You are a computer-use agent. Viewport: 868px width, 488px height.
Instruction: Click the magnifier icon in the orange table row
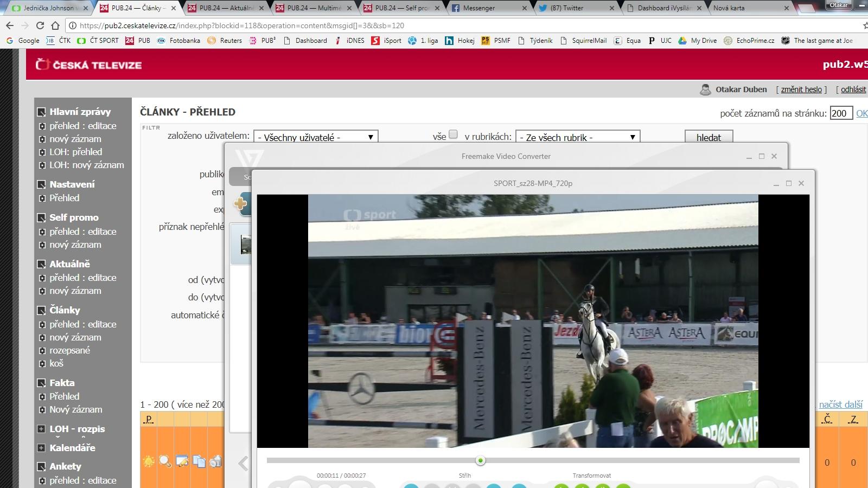coord(165,461)
